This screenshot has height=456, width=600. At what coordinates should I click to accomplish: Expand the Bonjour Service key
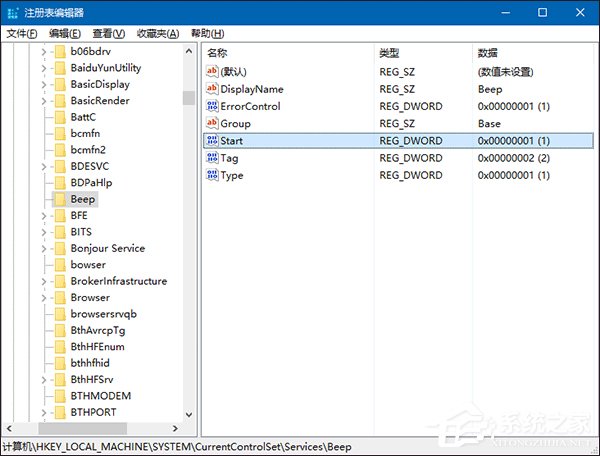tap(43, 249)
